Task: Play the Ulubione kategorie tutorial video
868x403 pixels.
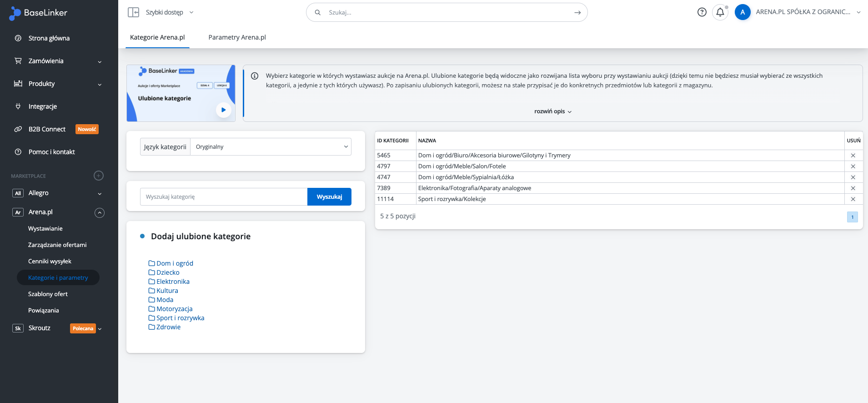Action: (x=223, y=110)
